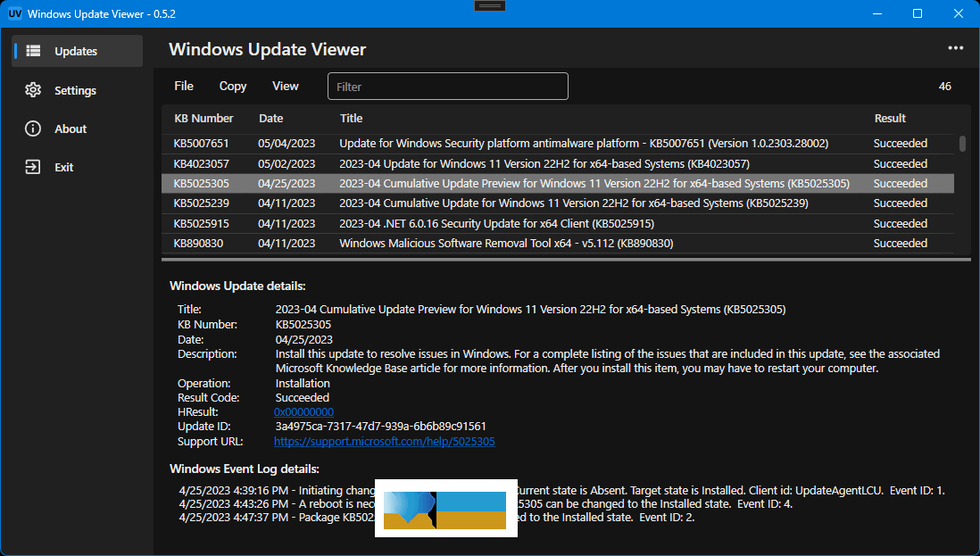Click the 2023-04 .NET 6.0.16 Security Update title
Image resolution: width=980 pixels, height=556 pixels.
tap(497, 224)
